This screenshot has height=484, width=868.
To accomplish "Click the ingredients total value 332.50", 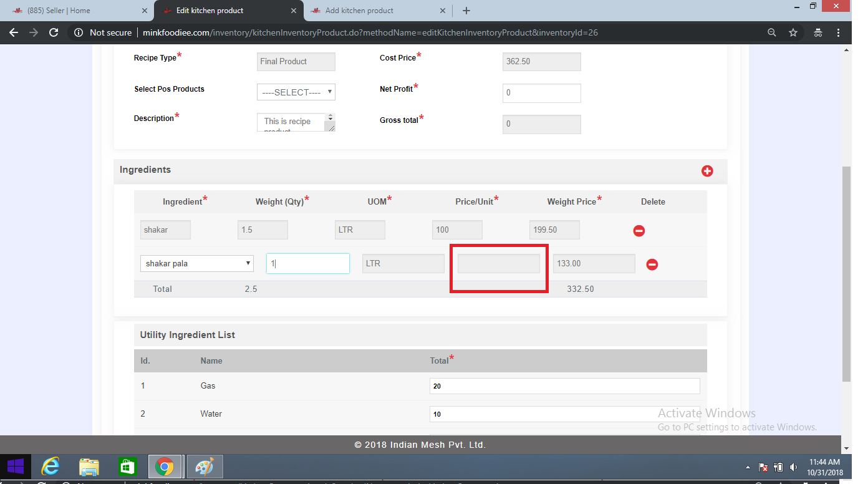I will 581,289.
